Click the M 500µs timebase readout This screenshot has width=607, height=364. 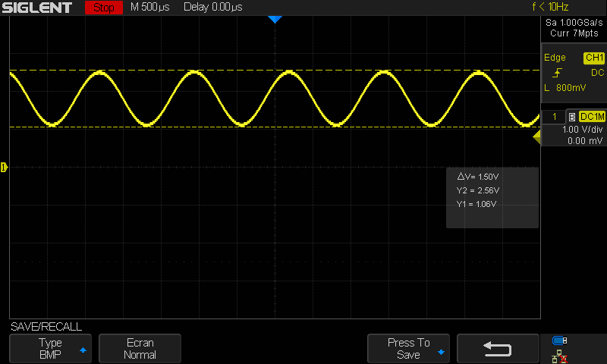[150, 8]
